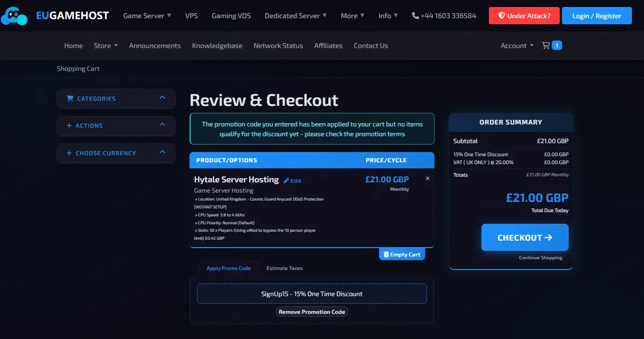Click the EUGAMEHOST brand name text
This screenshot has width=644, height=339.
coord(73,16)
